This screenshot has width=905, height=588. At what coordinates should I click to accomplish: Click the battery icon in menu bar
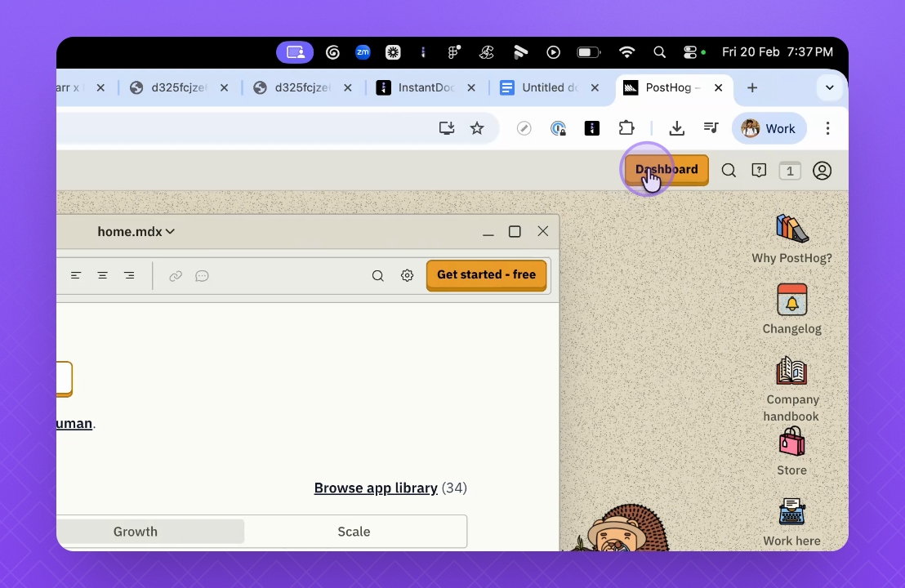589,52
